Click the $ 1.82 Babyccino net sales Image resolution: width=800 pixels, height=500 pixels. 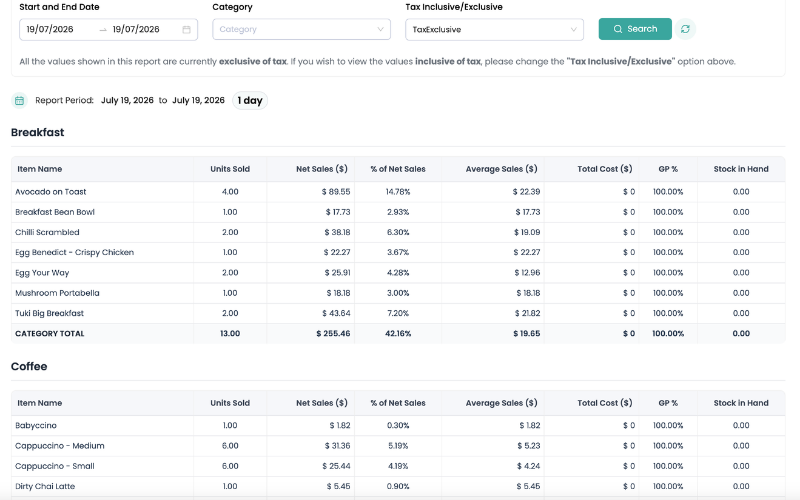pos(340,426)
